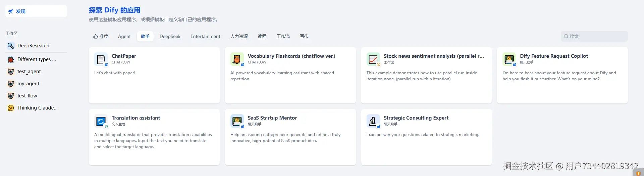This screenshot has width=644, height=176.
Task: Click the ChatPaper document icon
Action: pyautogui.click(x=101, y=59)
